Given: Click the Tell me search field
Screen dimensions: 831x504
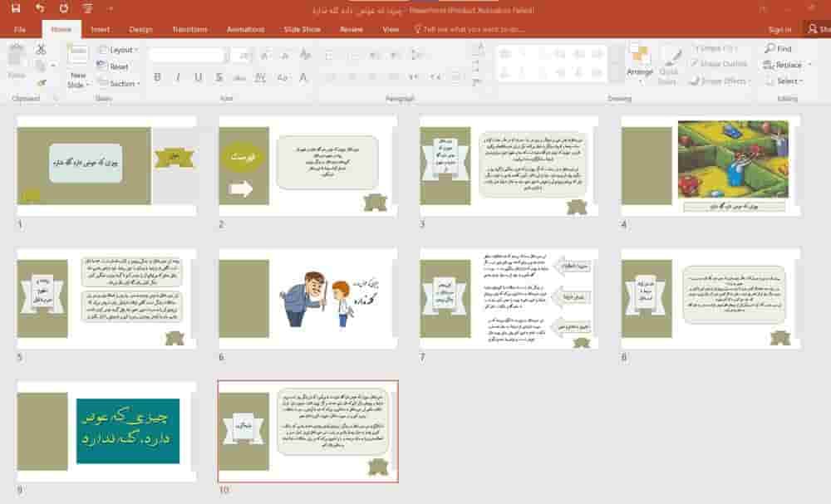Looking at the screenshot, I should tap(470, 29).
